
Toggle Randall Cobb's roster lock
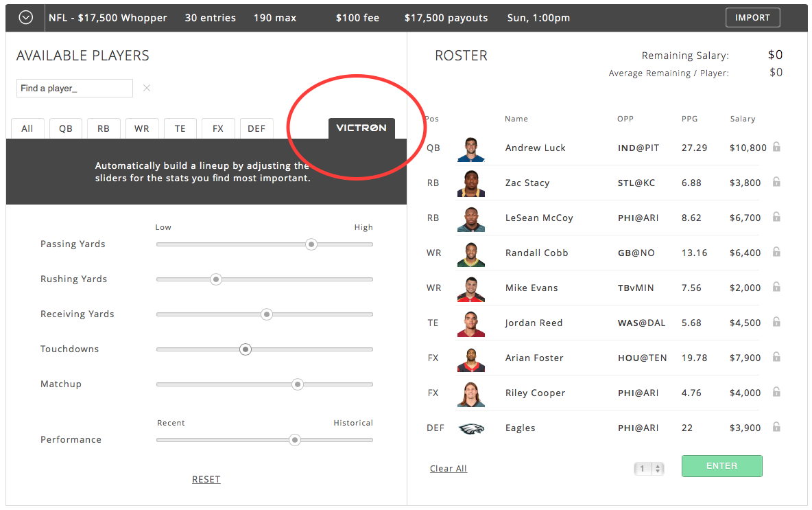coord(776,252)
